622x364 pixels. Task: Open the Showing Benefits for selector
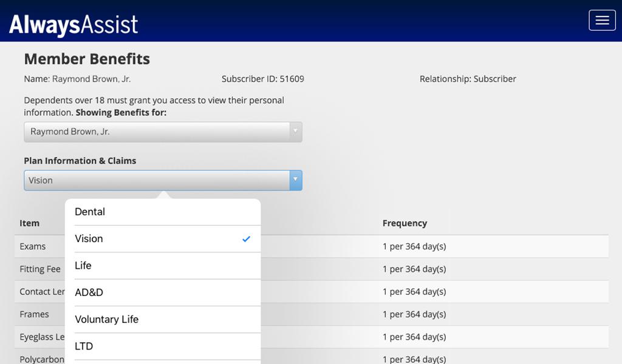coord(163,132)
